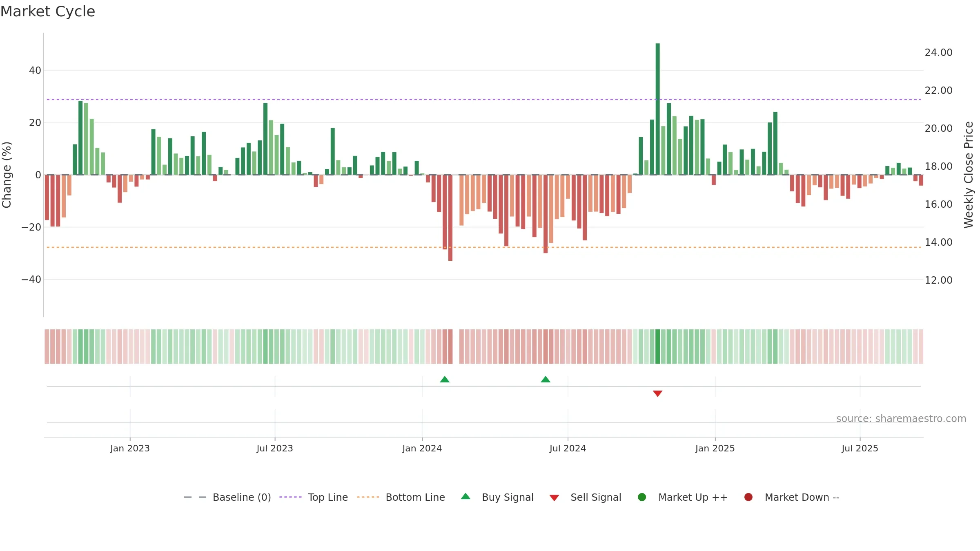Click the purple dotted Top Line on the chart
Screen dimensions: 980x551
[x=484, y=99]
